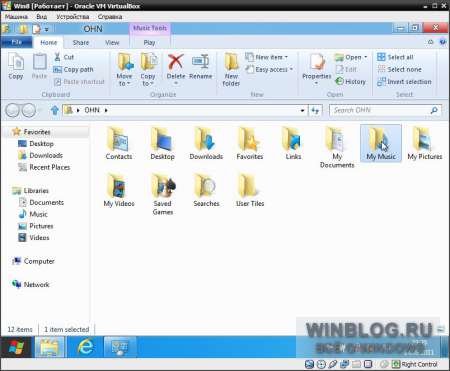Image resolution: width=450 pixels, height=371 pixels.
Task: Click the forward navigation arrow
Action: pos(28,110)
